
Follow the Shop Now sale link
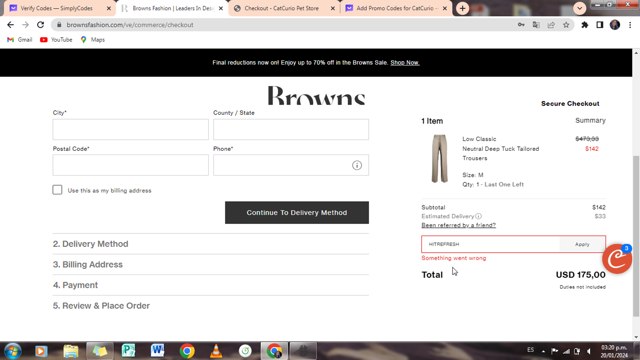[404, 62]
